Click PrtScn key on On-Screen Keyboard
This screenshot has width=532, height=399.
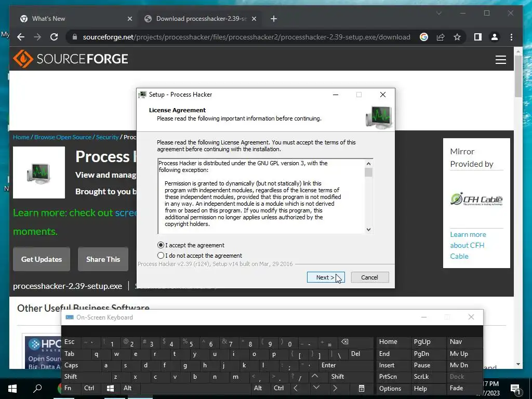(x=393, y=377)
